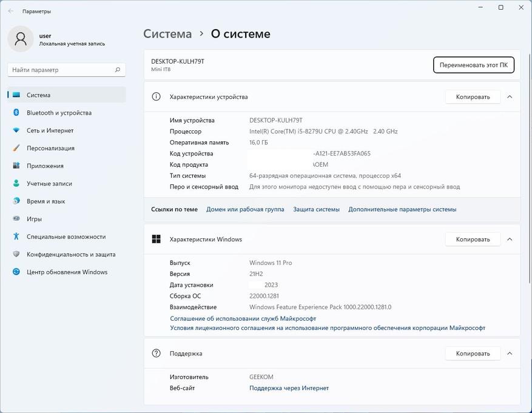Click the Конфиденциальность и защита shield icon
532x413 pixels.
pyautogui.click(x=16, y=254)
